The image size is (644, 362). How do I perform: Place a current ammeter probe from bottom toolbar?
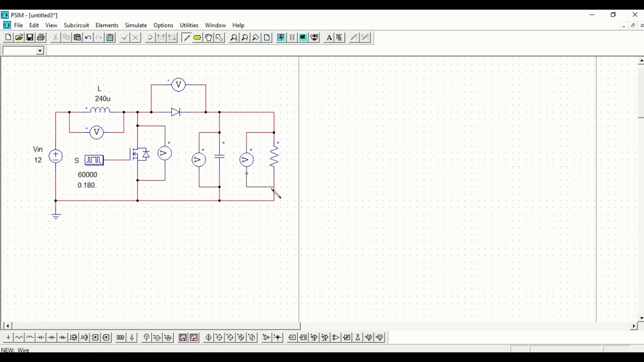168,337
